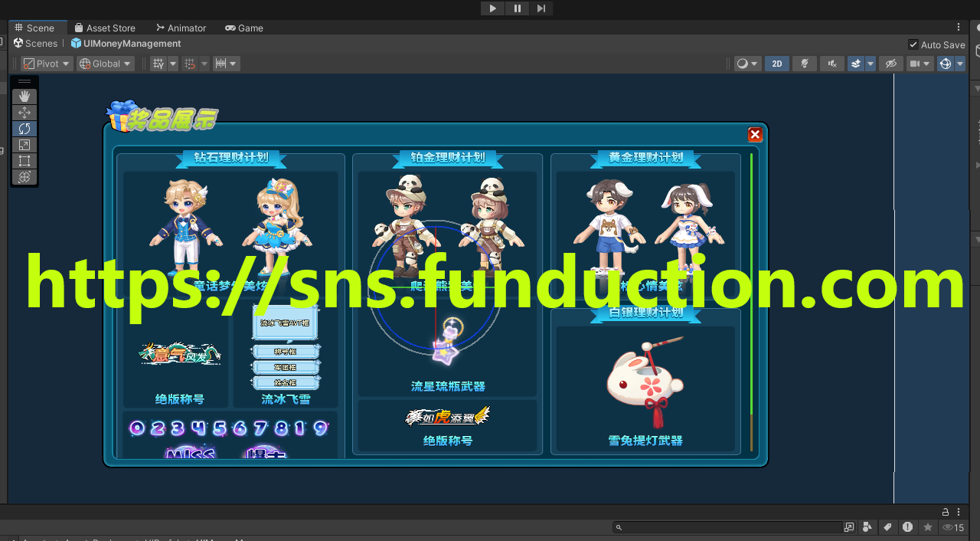Open the Search by Import Log Type filter
Viewport: 980px width, 541px height.
point(907,527)
